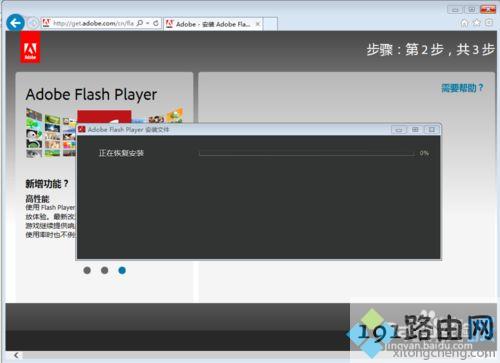This screenshot has width=500, height=363.
Task: Open the browser Home icon
Action: click(x=464, y=23)
